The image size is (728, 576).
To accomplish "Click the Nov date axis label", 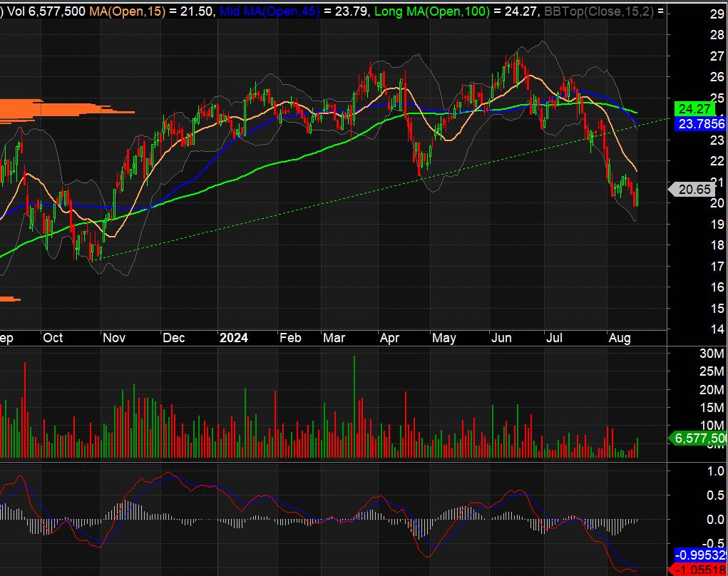I will click(114, 337).
